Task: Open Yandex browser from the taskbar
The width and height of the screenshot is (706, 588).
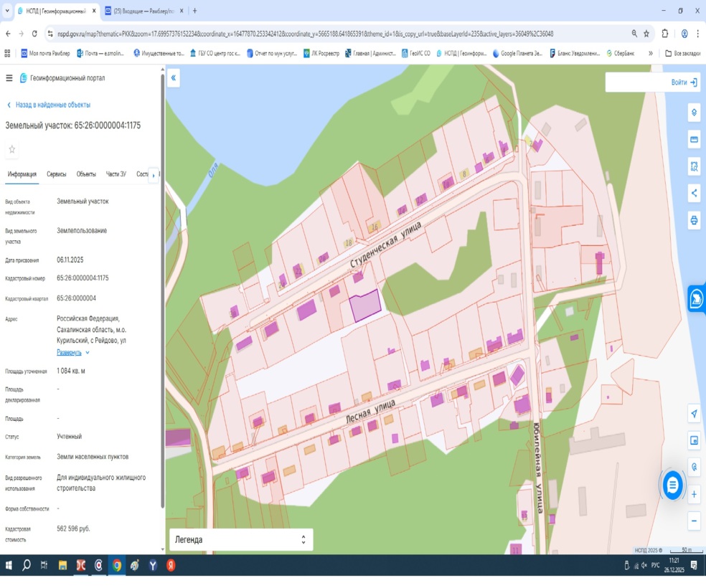Action: click(x=171, y=566)
